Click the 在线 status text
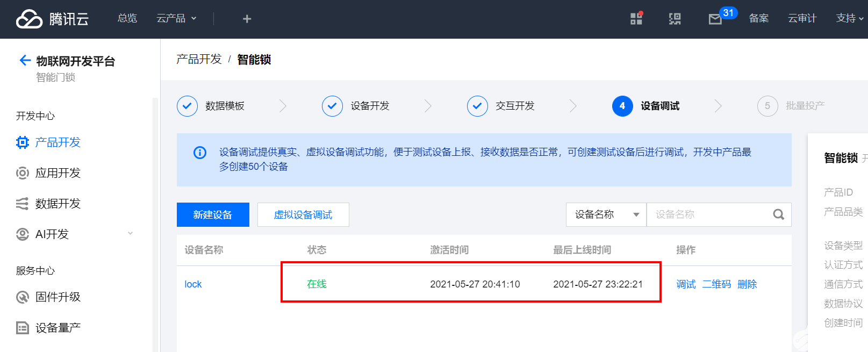 [x=317, y=284]
